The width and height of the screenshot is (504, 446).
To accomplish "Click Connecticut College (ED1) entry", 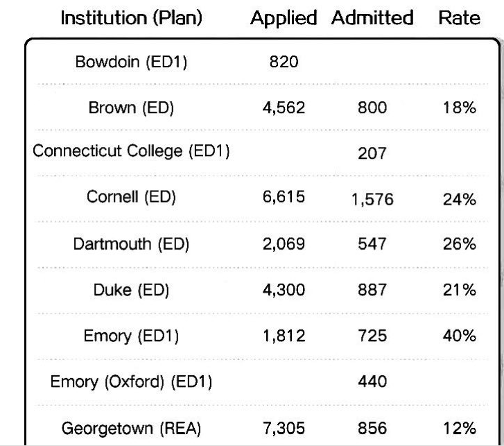I will [x=132, y=151].
